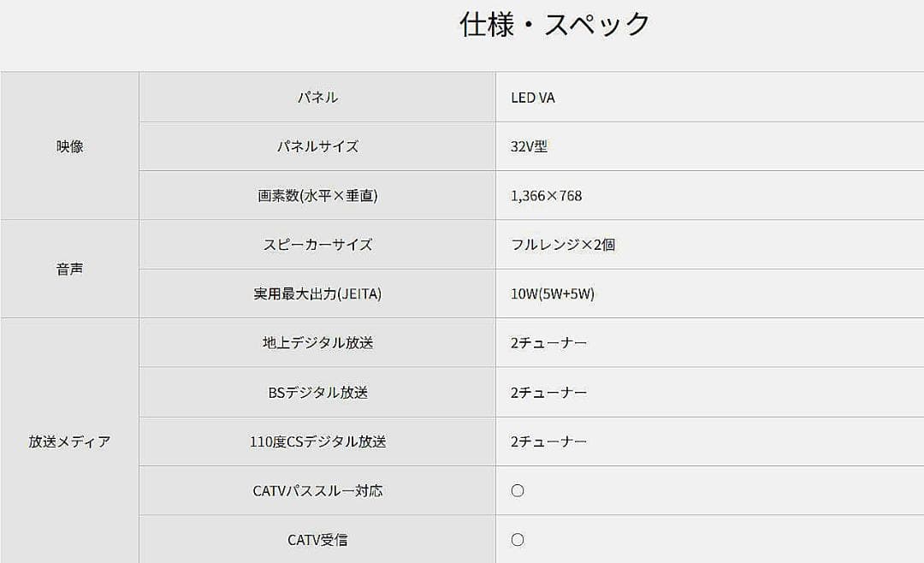Select the LED VA value
The height and width of the screenshot is (563, 924).
533,98
